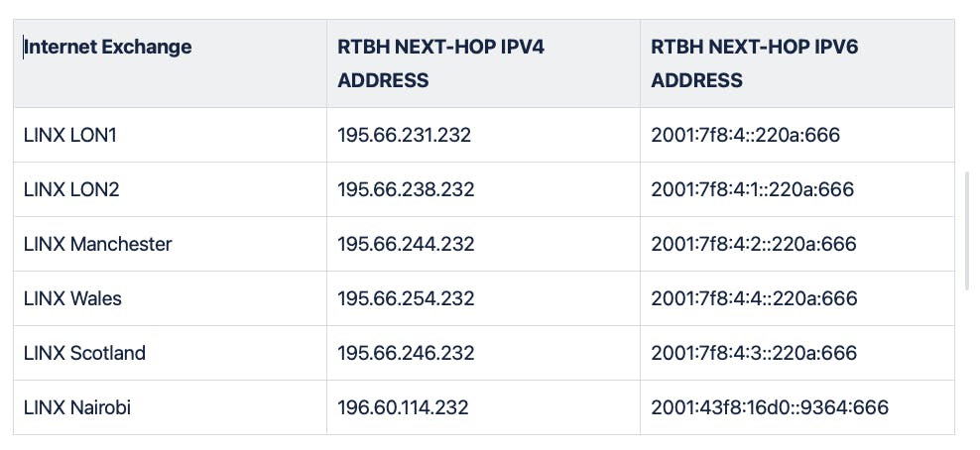Click IPv6 address 2001:7f8:4::220a:666
Screen dimensions: 980x450
point(746,135)
